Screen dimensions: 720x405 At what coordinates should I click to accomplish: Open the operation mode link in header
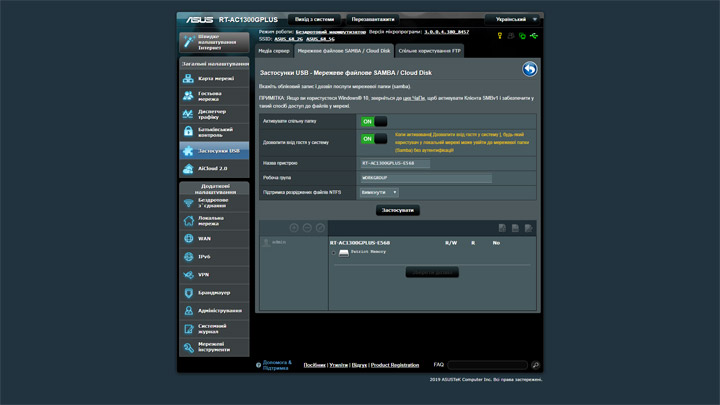[x=331, y=32]
